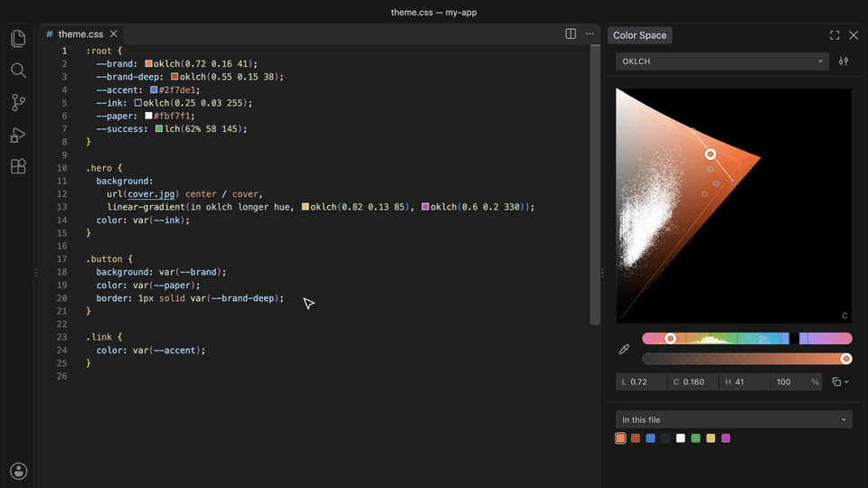
Task: Click the green dot in color plane
Action: pos(711,169)
